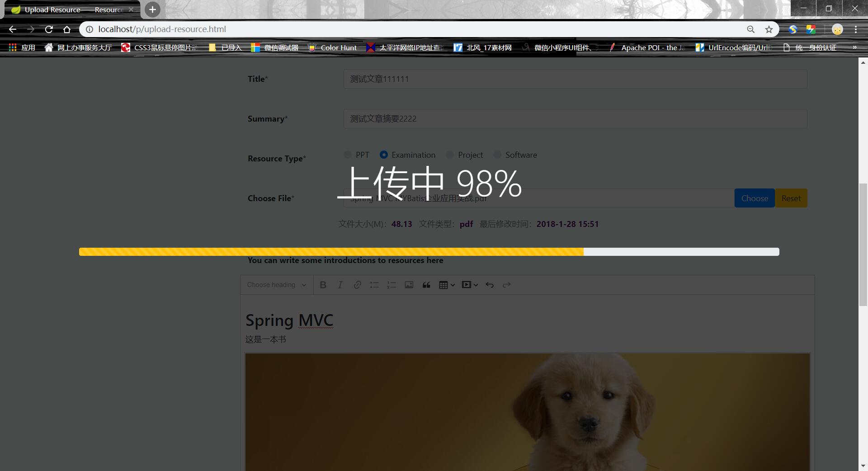Open the colorful extension icon beside Sogou
The height and width of the screenshot is (471, 868).
point(811,29)
